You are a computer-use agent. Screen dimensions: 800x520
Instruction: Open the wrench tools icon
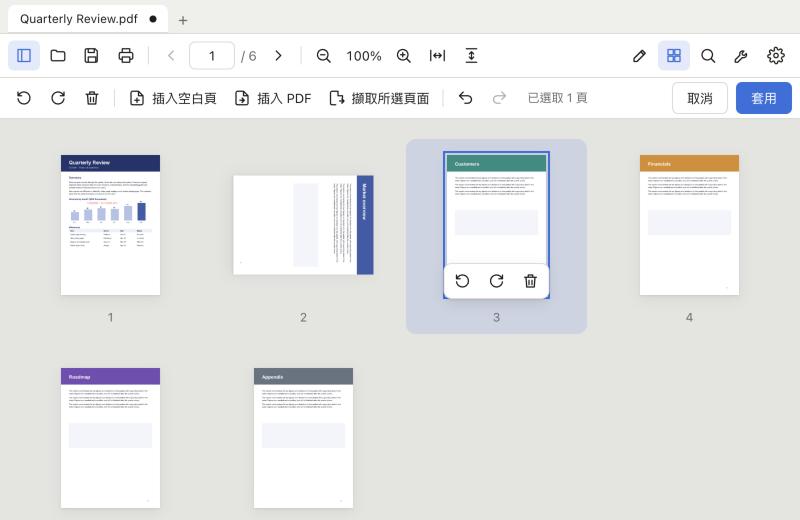tap(741, 56)
